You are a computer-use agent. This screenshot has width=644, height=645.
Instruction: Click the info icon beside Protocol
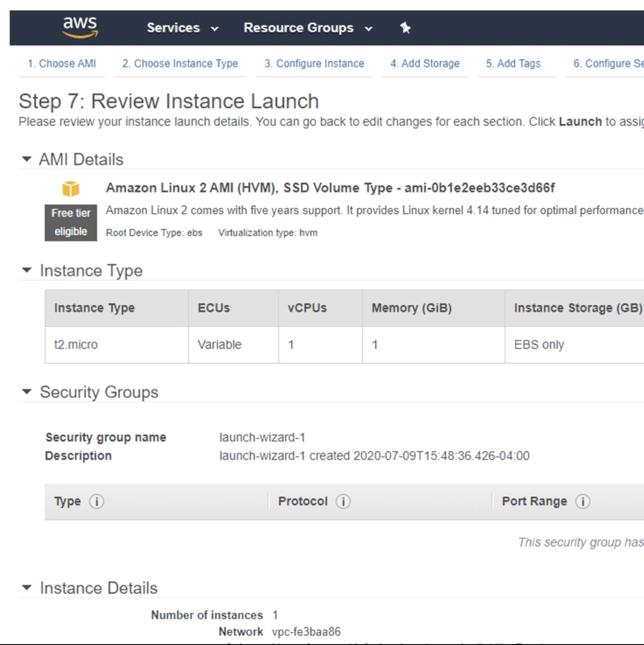point(343,501)
